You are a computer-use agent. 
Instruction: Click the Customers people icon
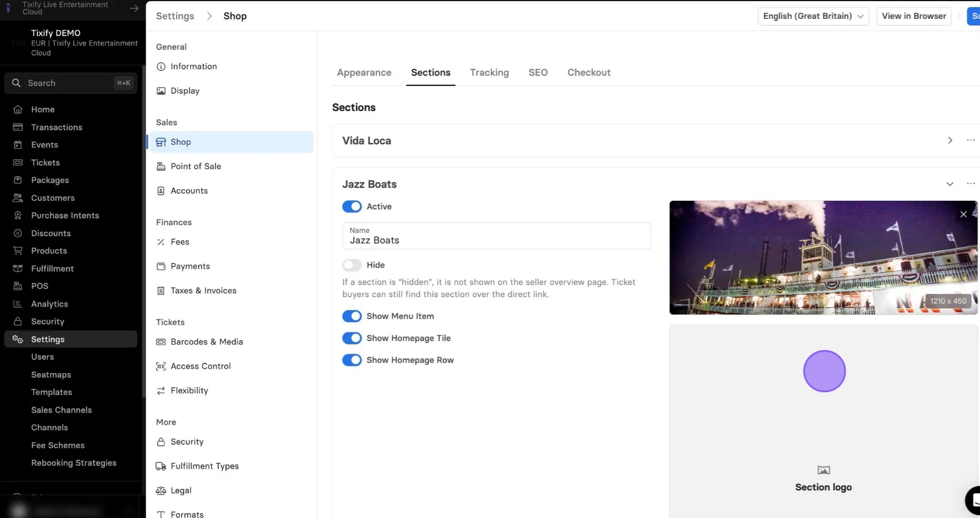click(x=18, y=198)
